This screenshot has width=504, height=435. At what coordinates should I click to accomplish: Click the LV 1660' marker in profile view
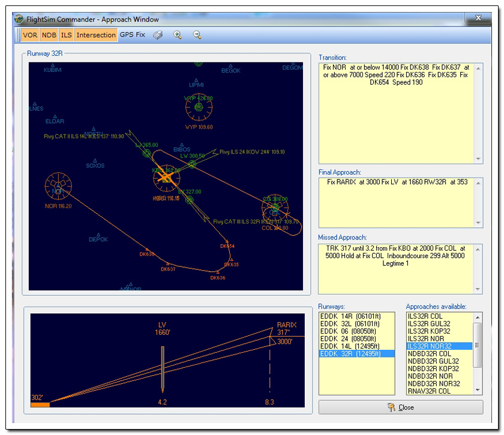pyautogui.click(x=163, y=369)
